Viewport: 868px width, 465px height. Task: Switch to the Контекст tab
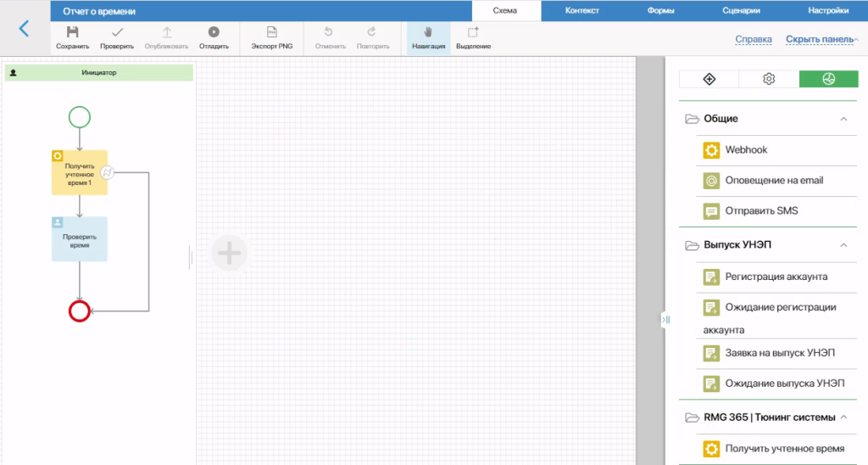coord(581,10)
